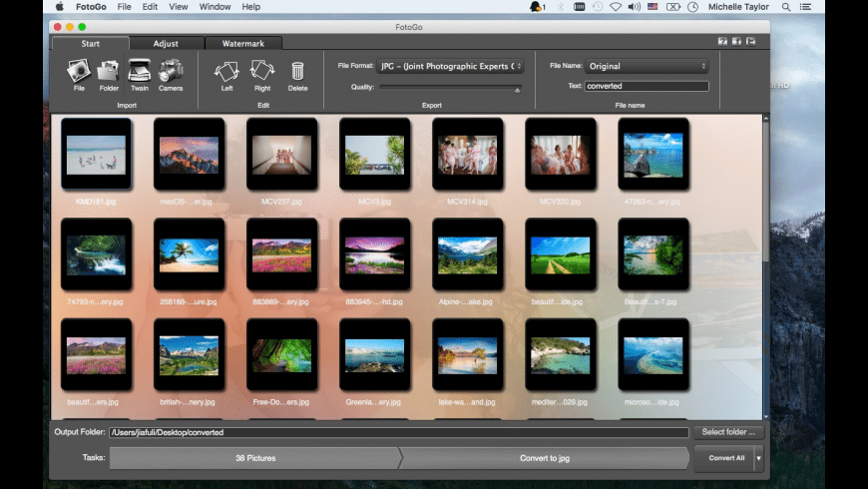Select the mediterranean 029 thumbnail

click(561, 355)
